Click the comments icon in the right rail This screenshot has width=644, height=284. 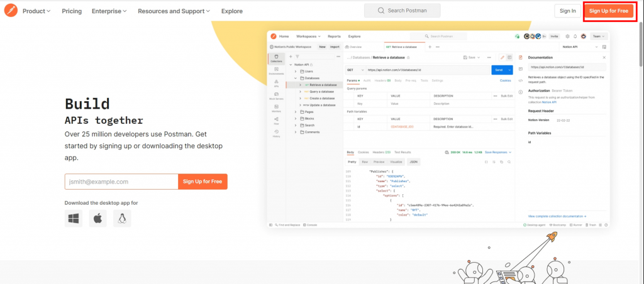click(x=521, y=69)
